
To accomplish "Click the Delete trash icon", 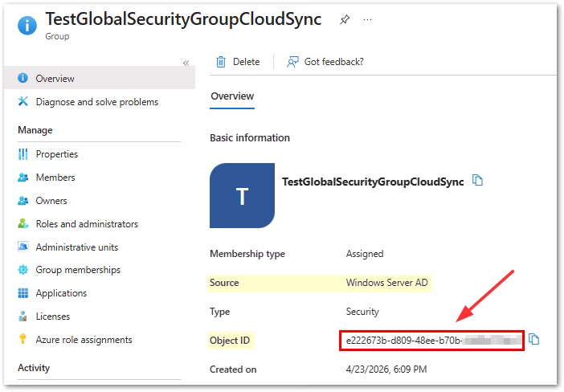I will click(221, 62).
